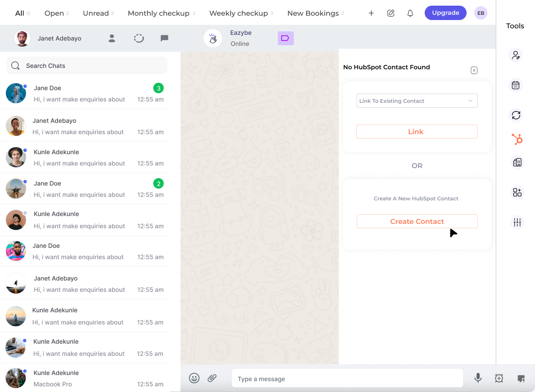Switch to the Unread tab
The image size is (535, 392).
[95, 13]
